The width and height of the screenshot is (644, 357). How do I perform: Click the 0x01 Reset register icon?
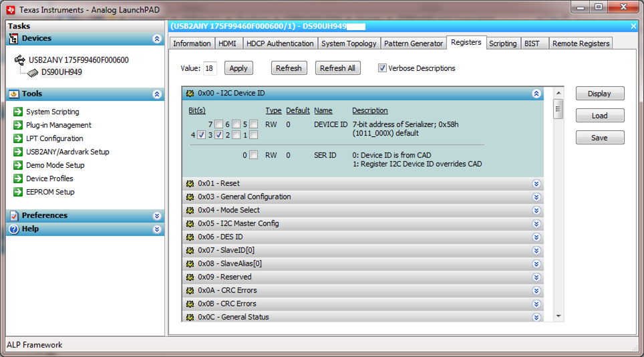pyautogui.click(x=190, y=184)
